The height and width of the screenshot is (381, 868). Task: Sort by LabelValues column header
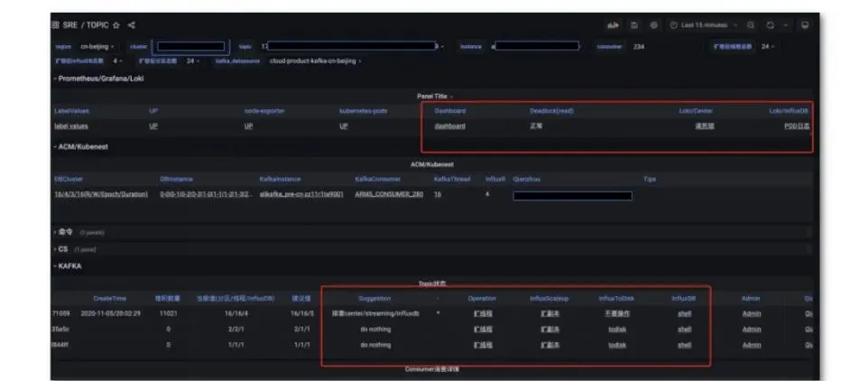(x=72, y=111)
